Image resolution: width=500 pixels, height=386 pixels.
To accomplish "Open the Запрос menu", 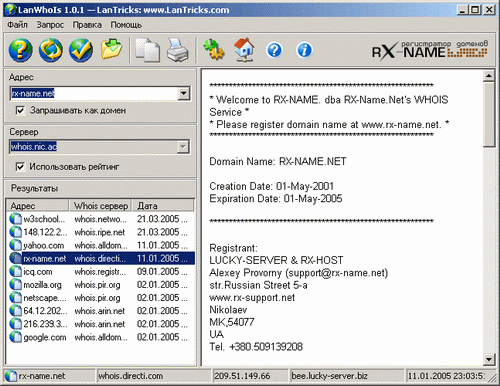I will pyautogui.click(x=50, y=25).
